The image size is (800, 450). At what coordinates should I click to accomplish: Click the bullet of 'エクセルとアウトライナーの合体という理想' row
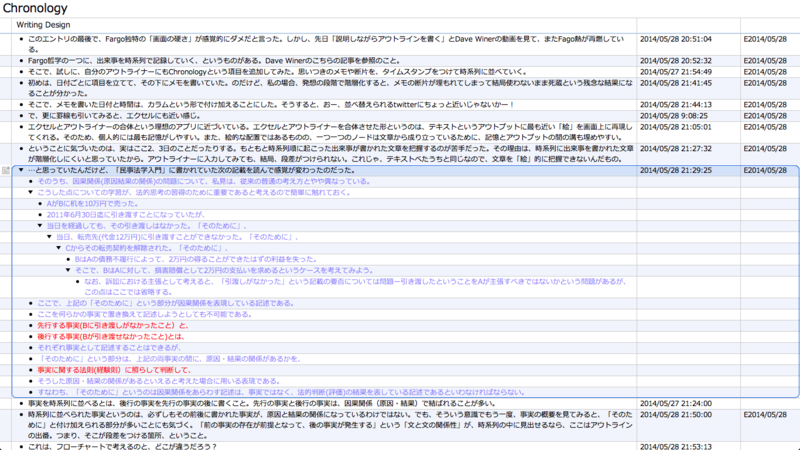[21, 127]
